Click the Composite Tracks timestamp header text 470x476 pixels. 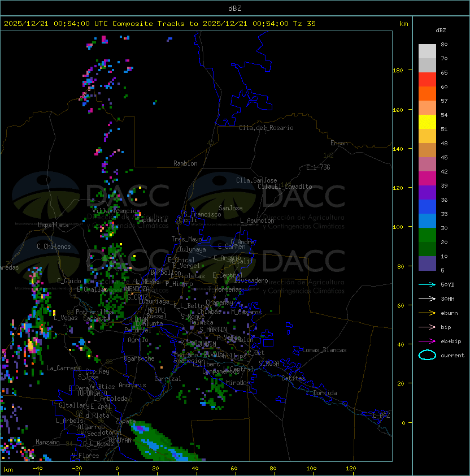pyautogui.click(x=160, y=24)
